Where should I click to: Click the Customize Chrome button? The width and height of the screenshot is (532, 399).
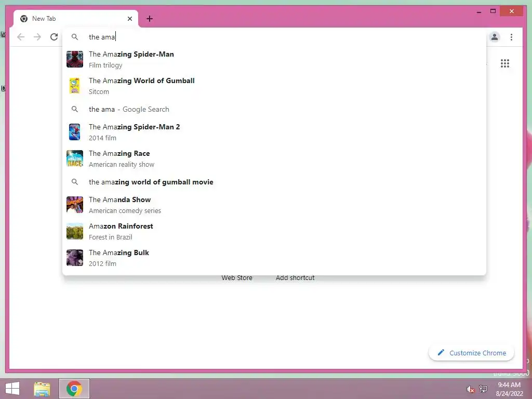coord(471,353)
